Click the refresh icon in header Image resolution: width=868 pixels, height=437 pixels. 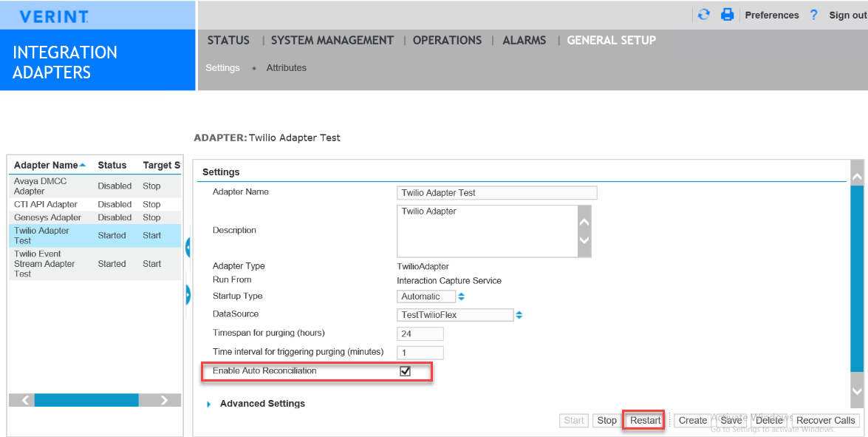click(703, 15)
